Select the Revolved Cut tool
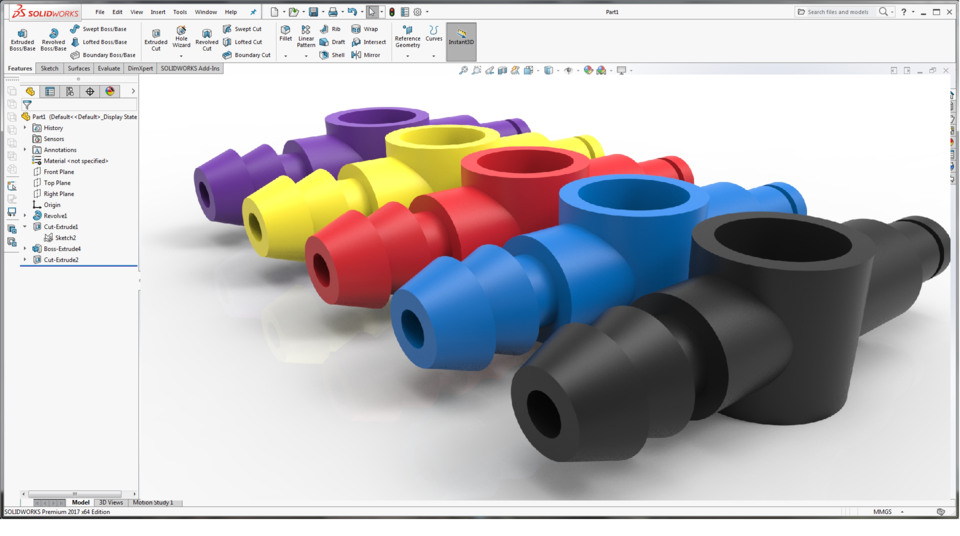Image resolution: width=960 pixels, height=536 pixels. pyautogui.click(x=207, y=40)
